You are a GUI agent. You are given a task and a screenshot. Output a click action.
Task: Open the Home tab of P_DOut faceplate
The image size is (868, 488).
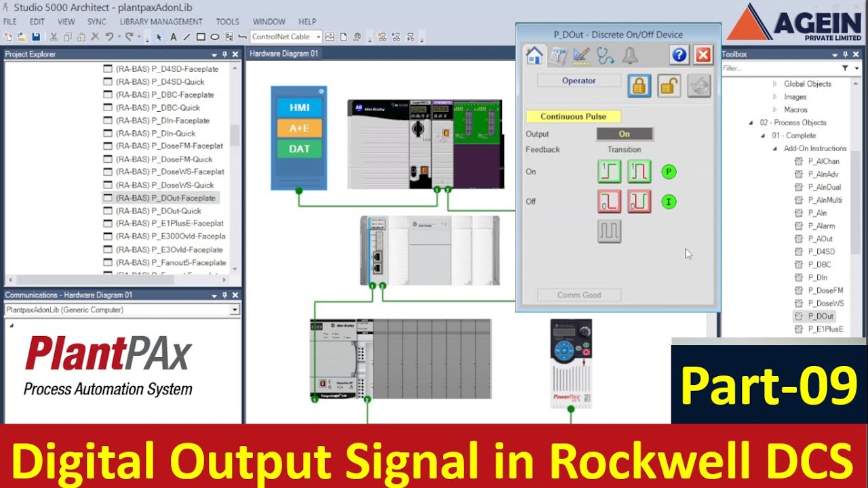click(x=534, y=56)
